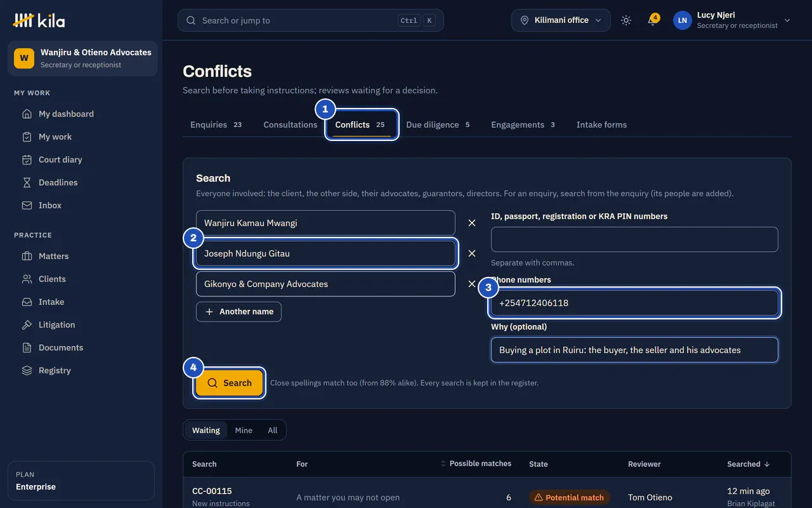Remove Gikonyo & Company Advocates name row
Screen dimensions: 812x508
click(472, 284)
